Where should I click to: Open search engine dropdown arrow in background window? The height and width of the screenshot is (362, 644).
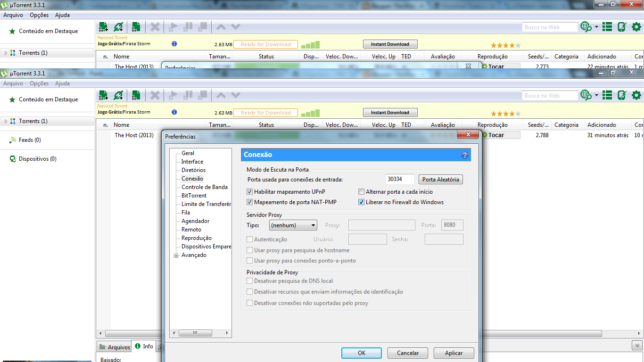596,27
